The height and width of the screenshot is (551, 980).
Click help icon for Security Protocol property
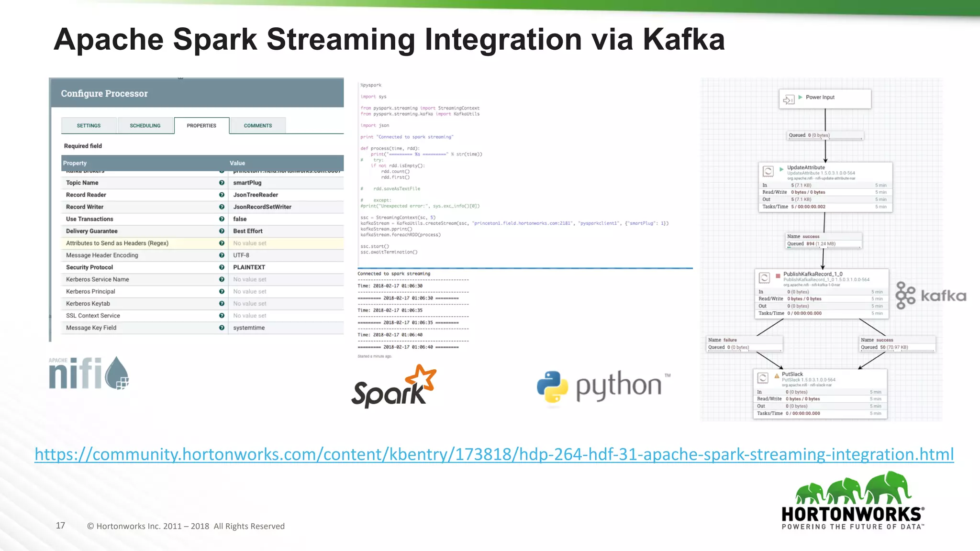[x=222, y=267]
